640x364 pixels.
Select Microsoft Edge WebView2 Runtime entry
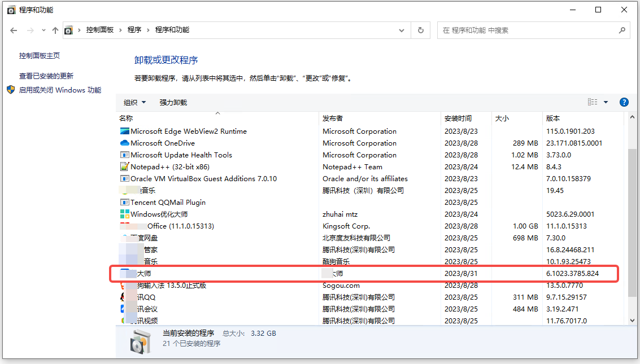tap(189, 131)
